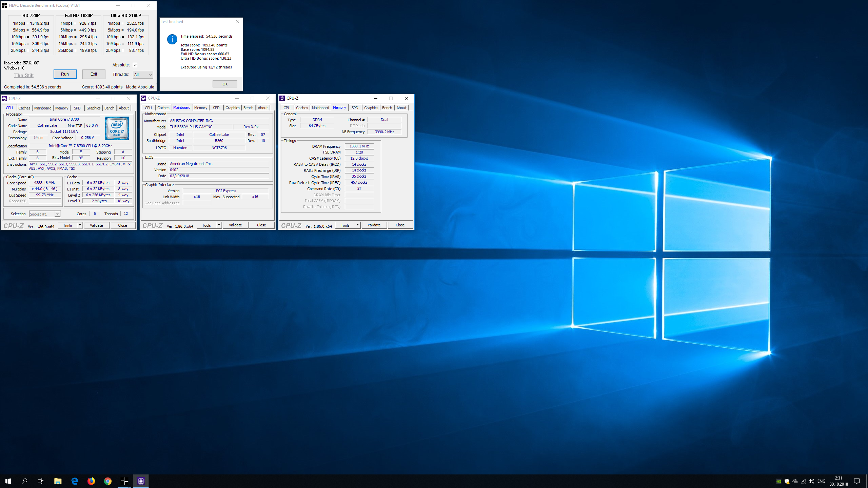Viewport: 868px width, 488px height.
Task: Click the Exit button in HEVC Benchmark
Action: tap(94, 74)
